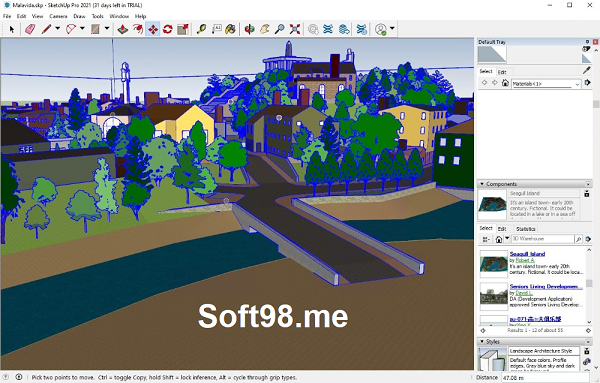Select the Paint Bucket tool
Screen dimensions: 600x383
(x=231, y=29)
